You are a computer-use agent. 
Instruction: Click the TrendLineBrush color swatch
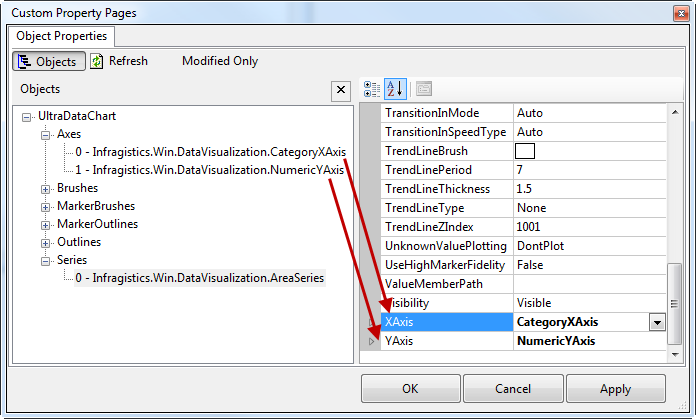[x=525, y=151]
